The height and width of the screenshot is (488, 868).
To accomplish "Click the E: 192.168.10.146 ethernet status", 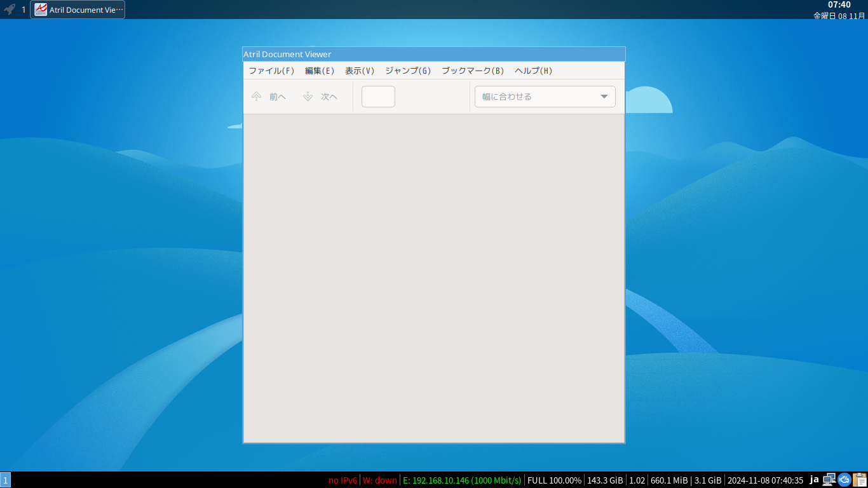I will click(x=462, y=480).
